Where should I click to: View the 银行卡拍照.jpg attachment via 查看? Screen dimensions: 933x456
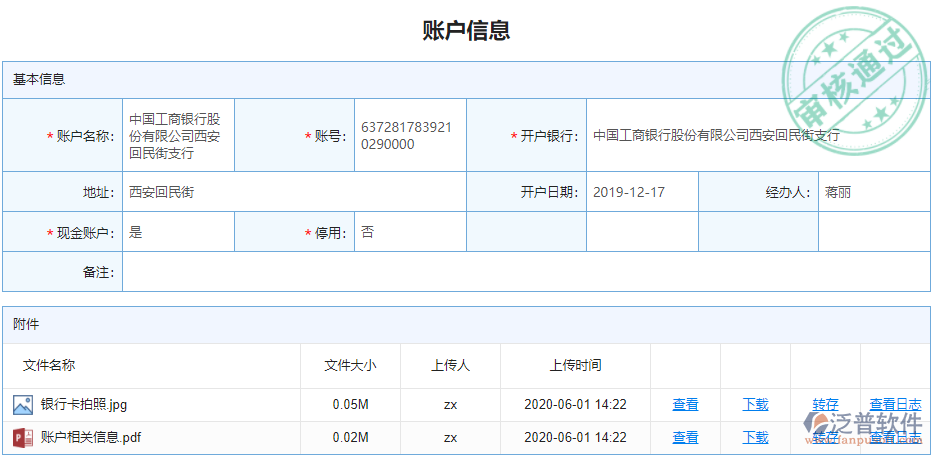[685, 405]
